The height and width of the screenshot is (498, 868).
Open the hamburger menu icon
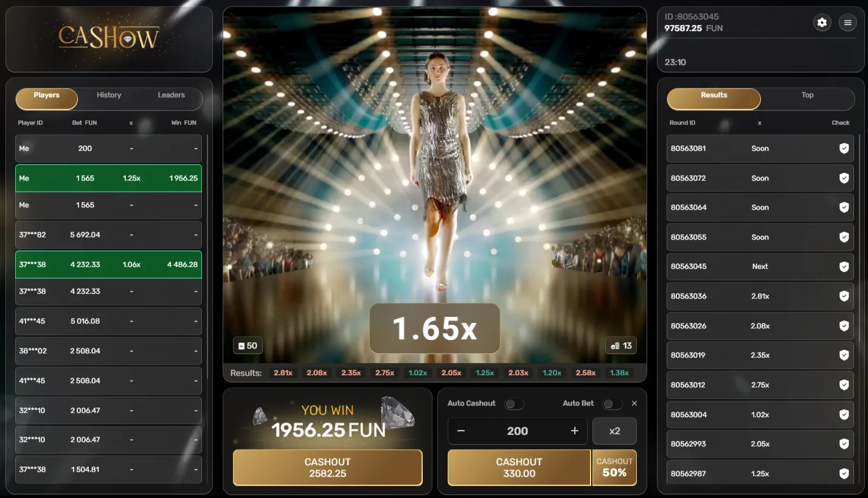point(847,22)
